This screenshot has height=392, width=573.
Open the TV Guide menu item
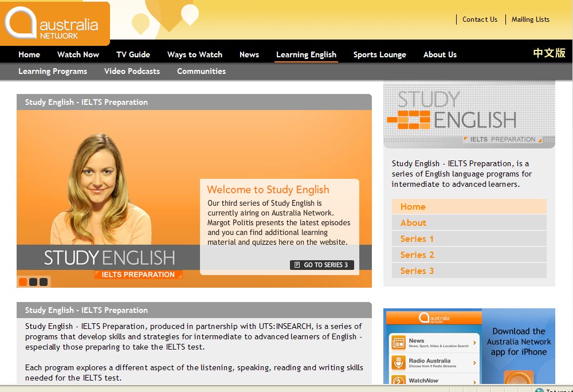(x=133, y=54)
